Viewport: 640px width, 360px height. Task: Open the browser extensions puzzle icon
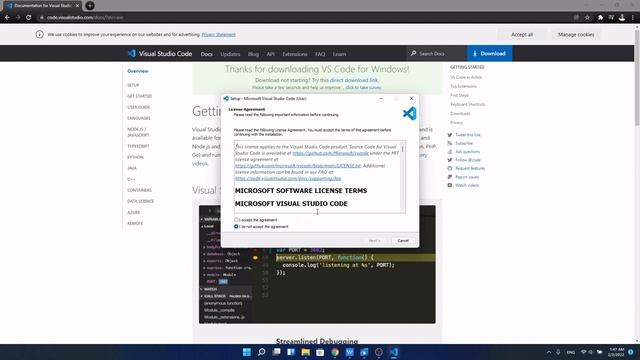(x=600, y=18)
